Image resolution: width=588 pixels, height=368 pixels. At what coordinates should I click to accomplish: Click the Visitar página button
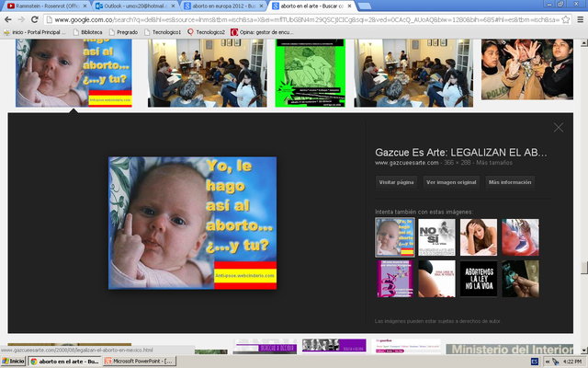[396, 182]
